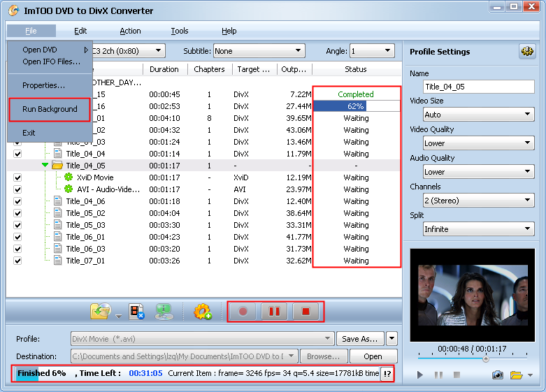The image size is (546, 392).
Task: Click the remove video film icon
Action: point(136,312)
